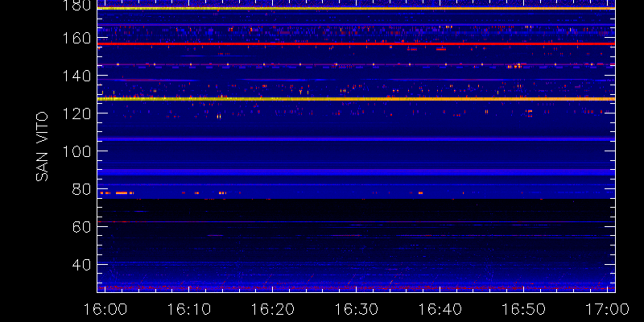Click the yellow band just below 180
644x322 pixels.
point(356,8)
